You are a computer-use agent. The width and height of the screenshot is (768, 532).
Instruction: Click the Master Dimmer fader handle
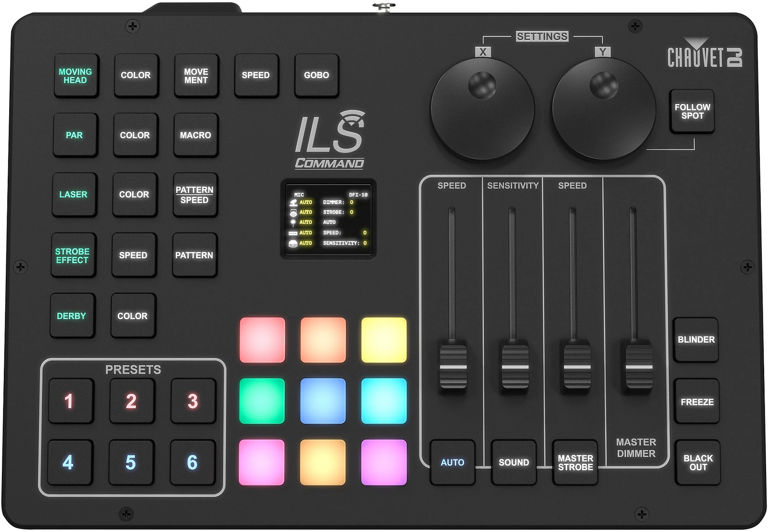639,367
